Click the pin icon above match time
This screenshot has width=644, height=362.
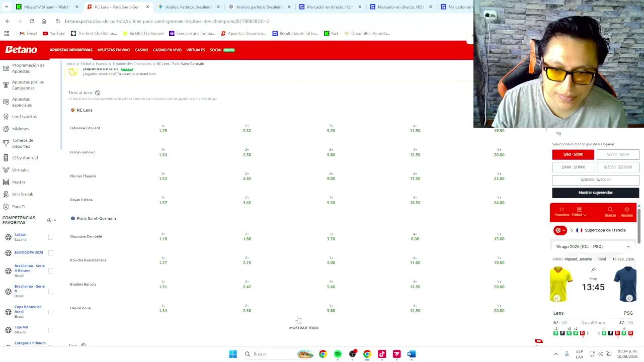[593, 270]
